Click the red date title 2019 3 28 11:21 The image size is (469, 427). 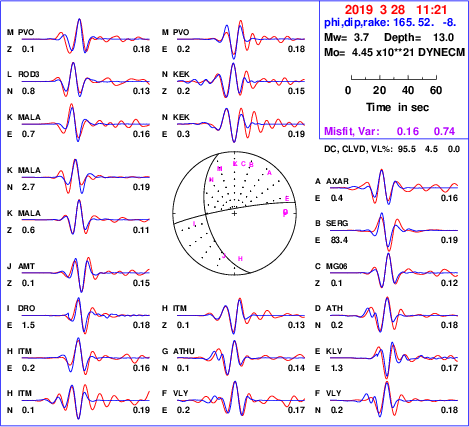[395, 10]
